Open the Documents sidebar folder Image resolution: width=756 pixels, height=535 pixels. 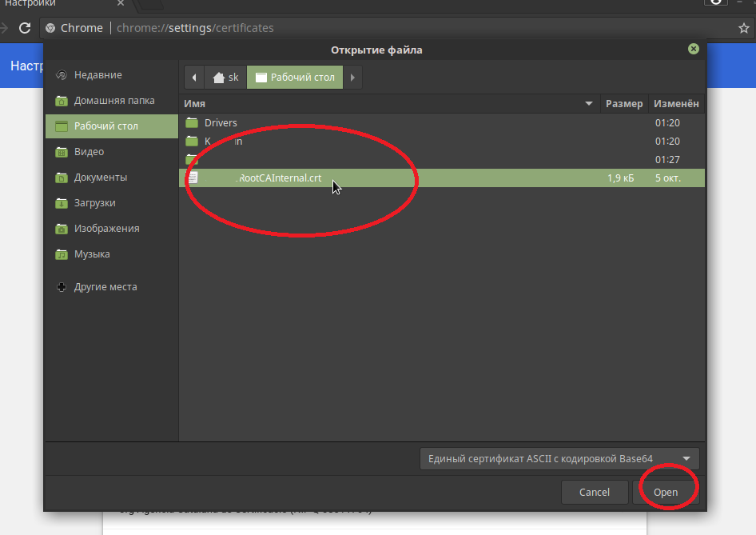pyautogui.click(x=100, y=178)
